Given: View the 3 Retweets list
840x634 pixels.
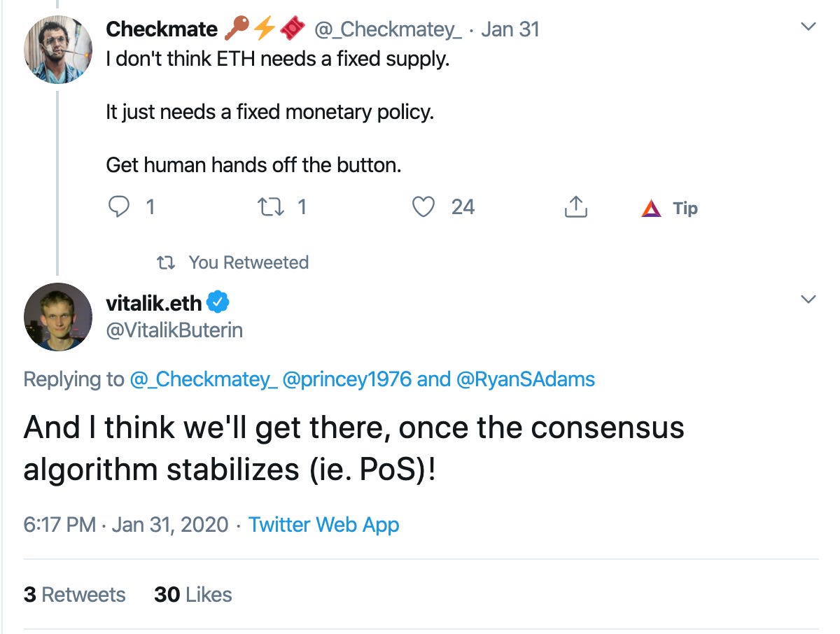Looking at the screenshot, I should 74,595.
